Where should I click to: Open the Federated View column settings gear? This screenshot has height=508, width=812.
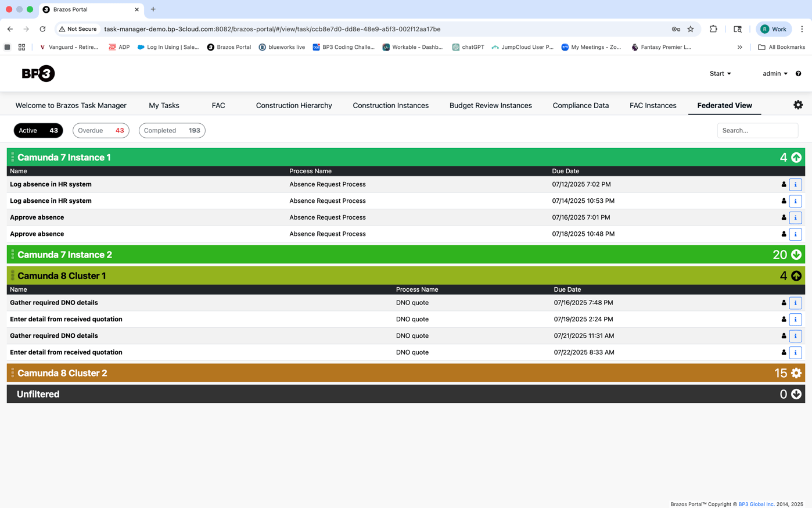(x=797, y=105)
